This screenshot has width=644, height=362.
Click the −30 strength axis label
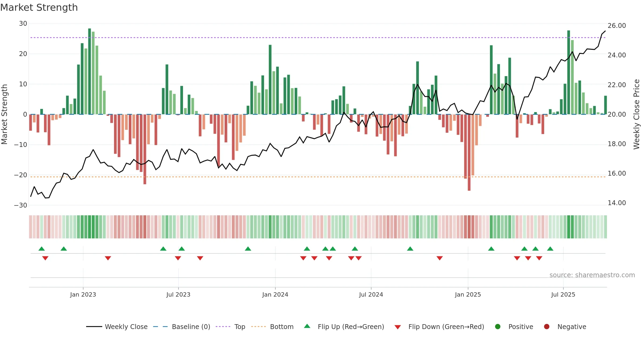point(21,205)
